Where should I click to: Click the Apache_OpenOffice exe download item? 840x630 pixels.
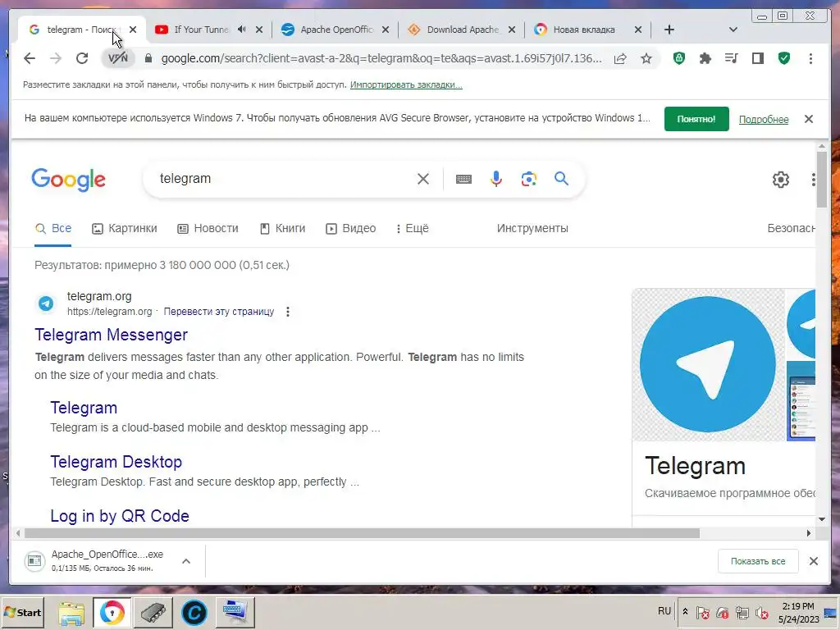tap(95, 561)
